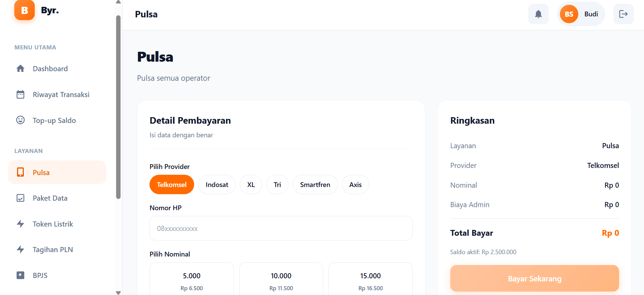Image resolution: width=644 pixels, height=295 pixels.
Task: Click the sidebar scroll-down arrow
Action: 118,293
